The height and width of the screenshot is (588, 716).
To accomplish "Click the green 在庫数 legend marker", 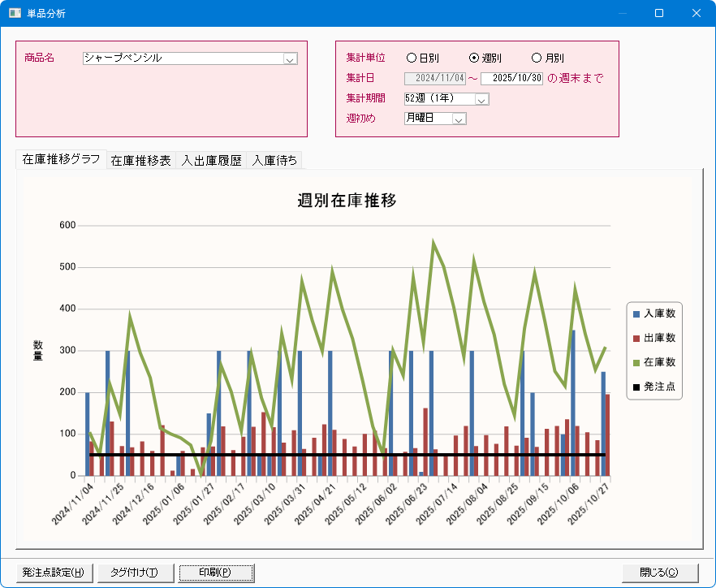I will [636, 362].
